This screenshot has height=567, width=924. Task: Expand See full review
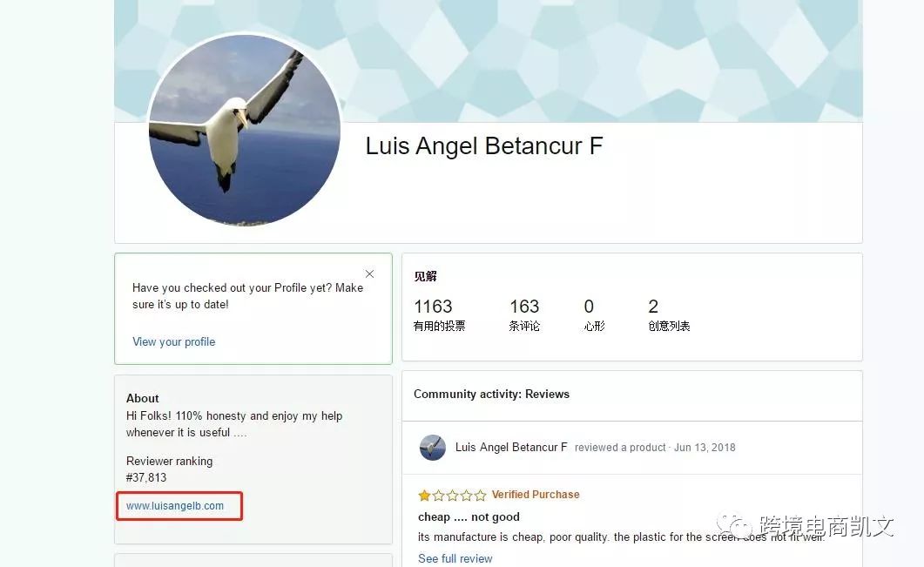coord(455,558)
